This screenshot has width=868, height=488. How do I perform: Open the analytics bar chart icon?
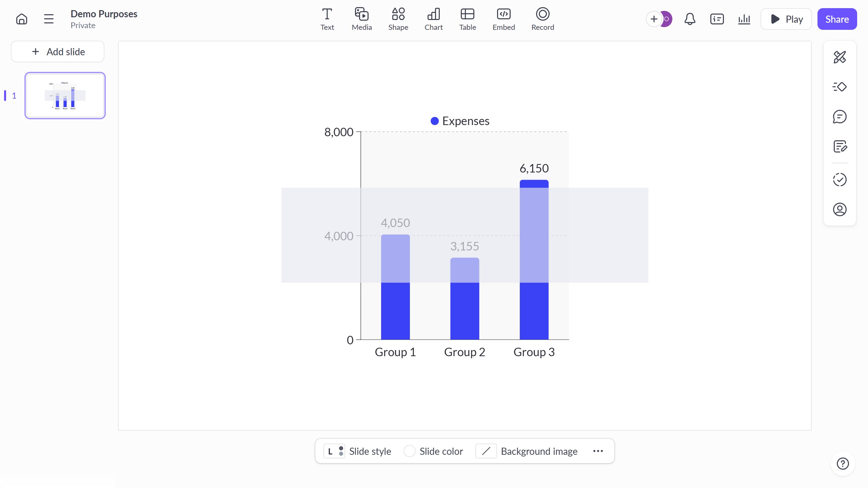tap(744, 19)
